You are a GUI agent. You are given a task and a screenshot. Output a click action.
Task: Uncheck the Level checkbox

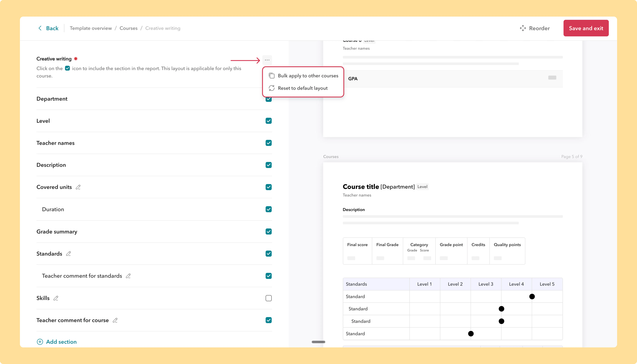point(269,121)
